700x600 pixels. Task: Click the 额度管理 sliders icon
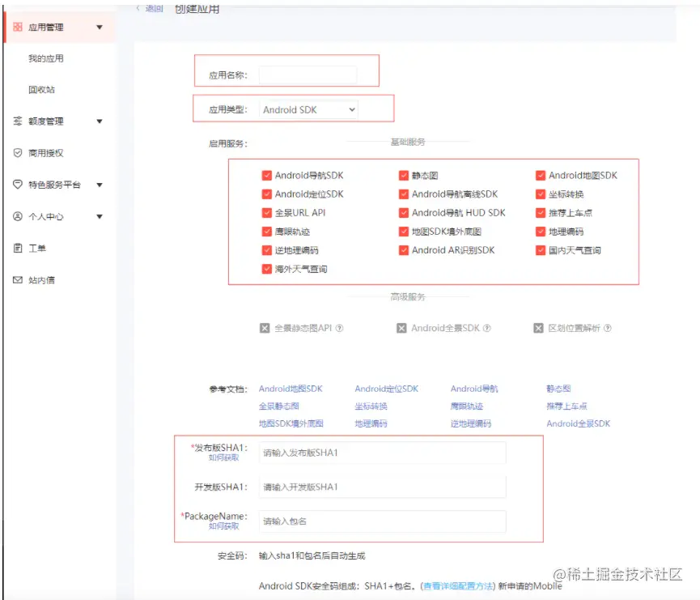click(x=18, y=121)
